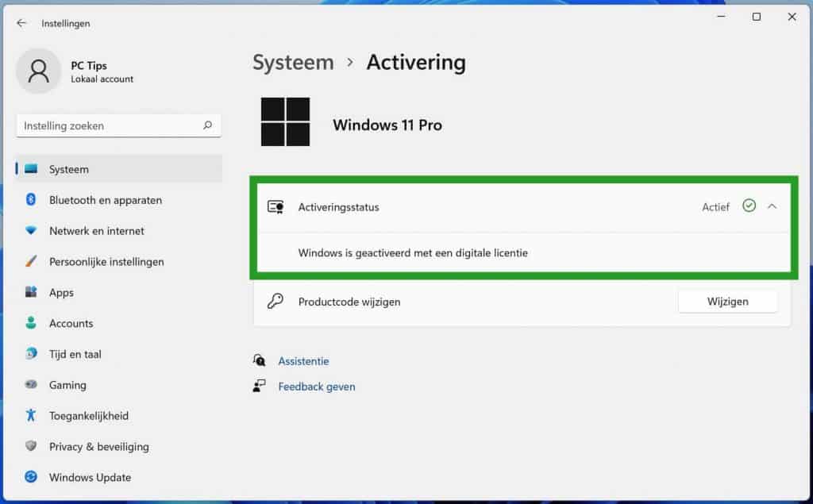
Task: Click the Activeringsstatus certificate icon
Action: pos(275,206)
